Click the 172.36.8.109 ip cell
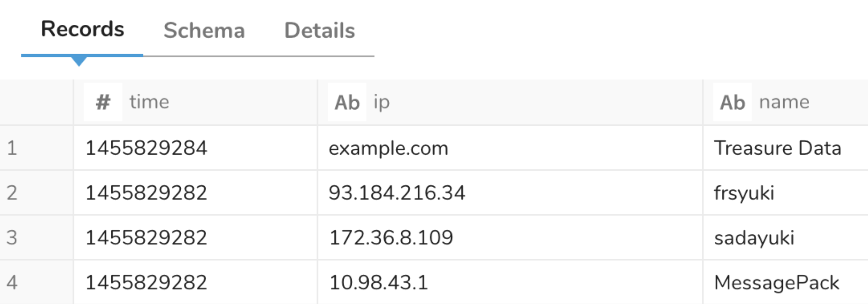Screen dimensions: 868x304 tap(391, 237)
